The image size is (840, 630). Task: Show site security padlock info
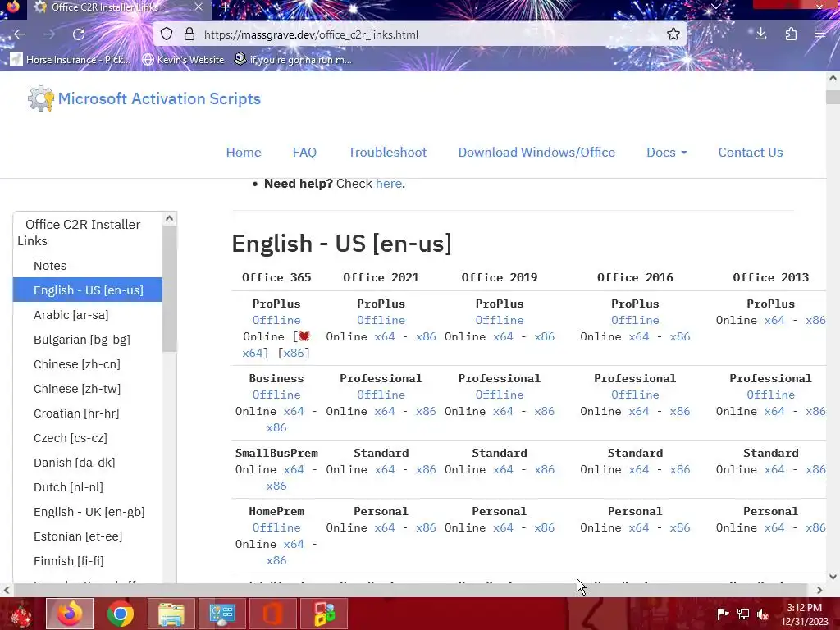[189, 34]
